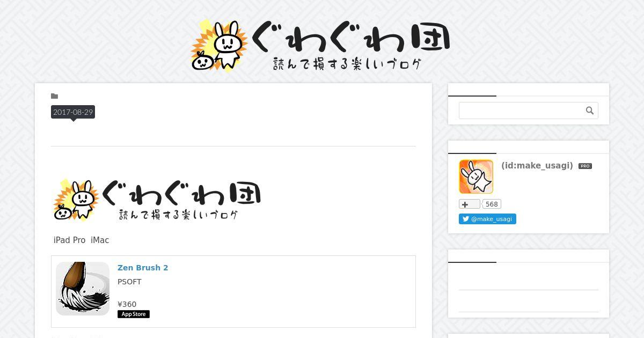This screenshot has width=644, height=338.
Task: Open the 2017-08-29 date link
Action: tap(73, 112)
